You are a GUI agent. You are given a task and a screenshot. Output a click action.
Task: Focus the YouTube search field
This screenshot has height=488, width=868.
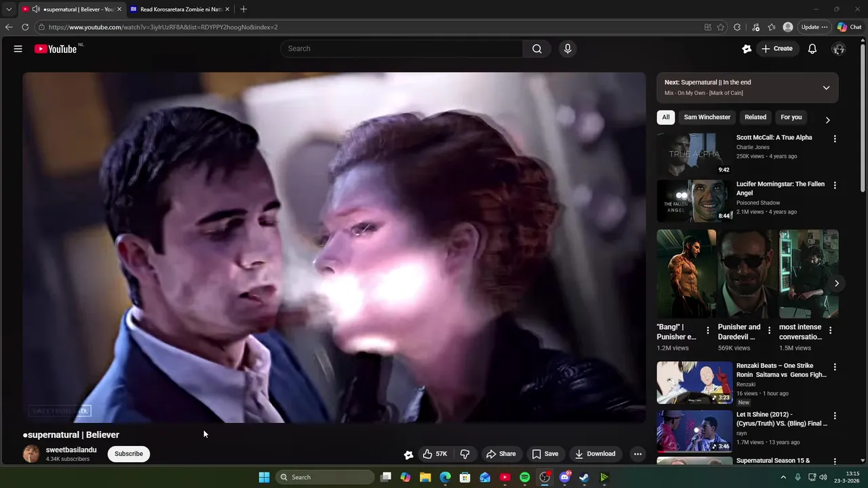tap(401, 49)
